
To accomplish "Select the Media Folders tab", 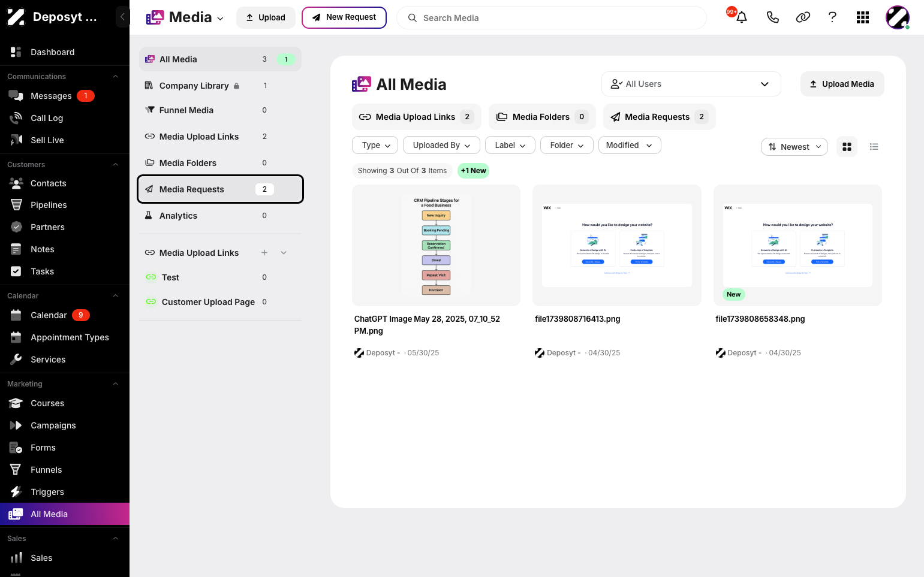I will (542, 117).
